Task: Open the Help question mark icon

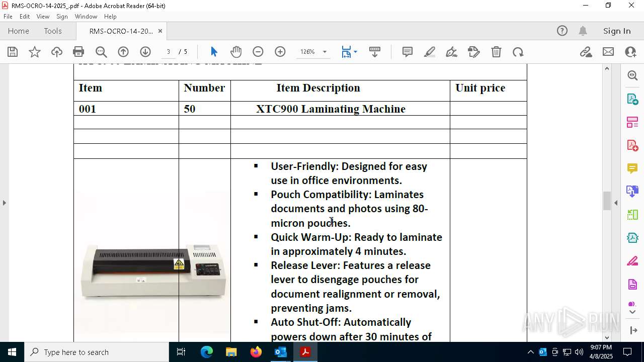Action: pos(562,31)
